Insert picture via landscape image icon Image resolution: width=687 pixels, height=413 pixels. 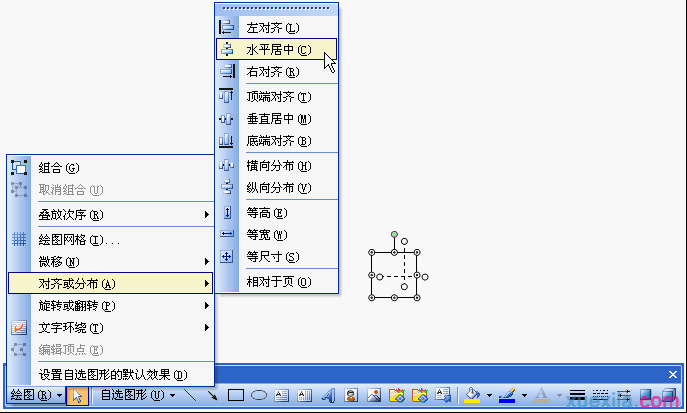coord(374,395)
